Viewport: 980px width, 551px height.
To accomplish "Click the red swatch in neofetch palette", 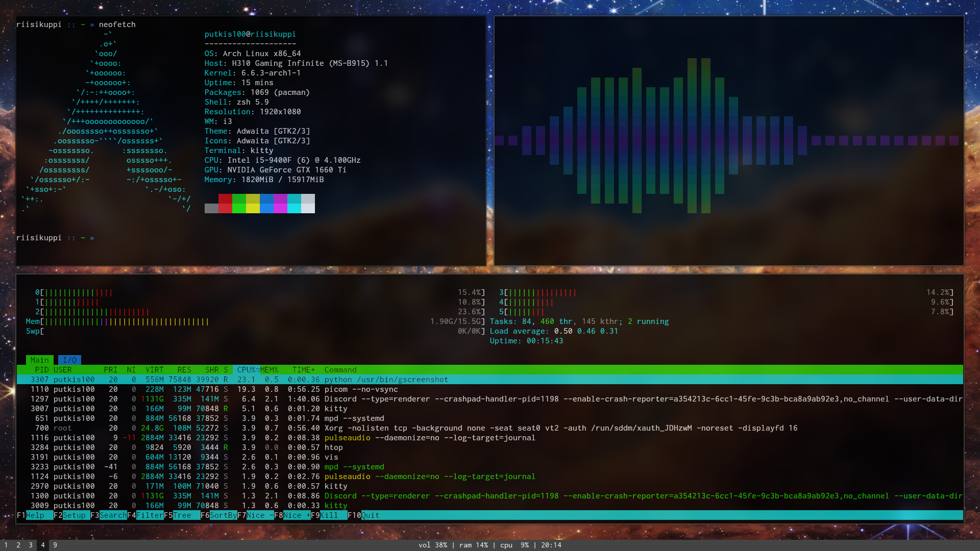I will (225, 204).
